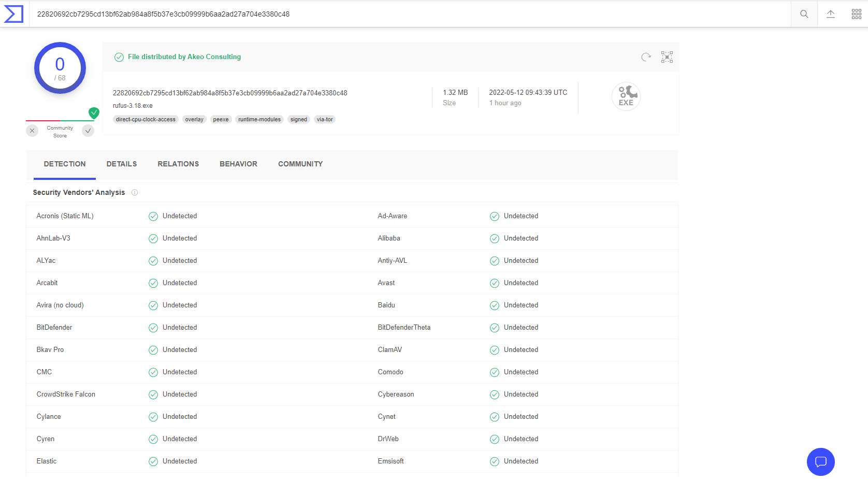Image resolution: width=868 pixels, height=479 pixels.
Task: Open the BEHAVIOR tab
Action: click(238, 164)
